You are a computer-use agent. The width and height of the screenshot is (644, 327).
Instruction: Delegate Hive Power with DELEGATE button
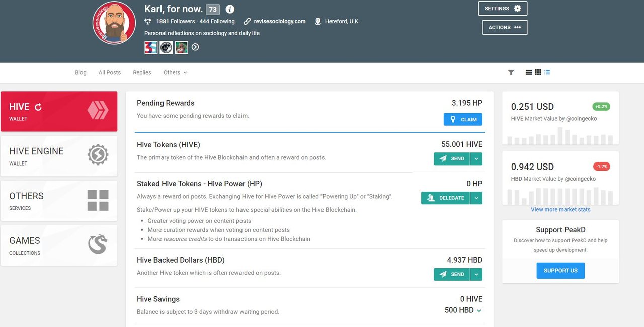click(x=445, y=198)
